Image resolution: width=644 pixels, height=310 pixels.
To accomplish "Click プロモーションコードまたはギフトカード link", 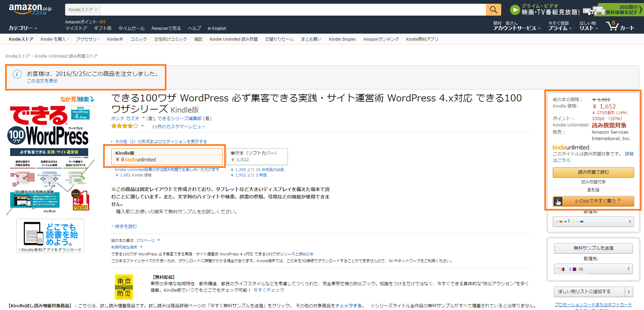I will click(x=593, y=305).
